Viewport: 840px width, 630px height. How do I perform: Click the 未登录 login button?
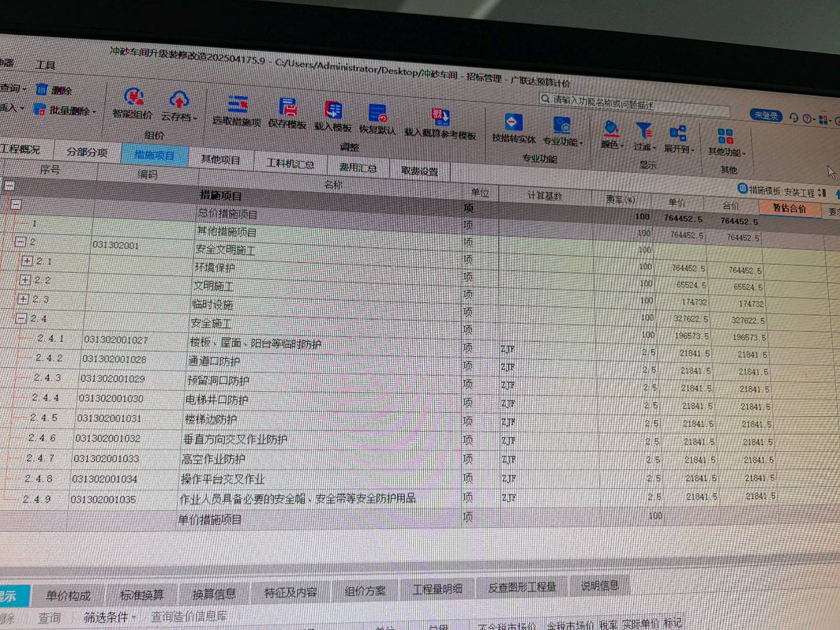(x=765, y=116)
